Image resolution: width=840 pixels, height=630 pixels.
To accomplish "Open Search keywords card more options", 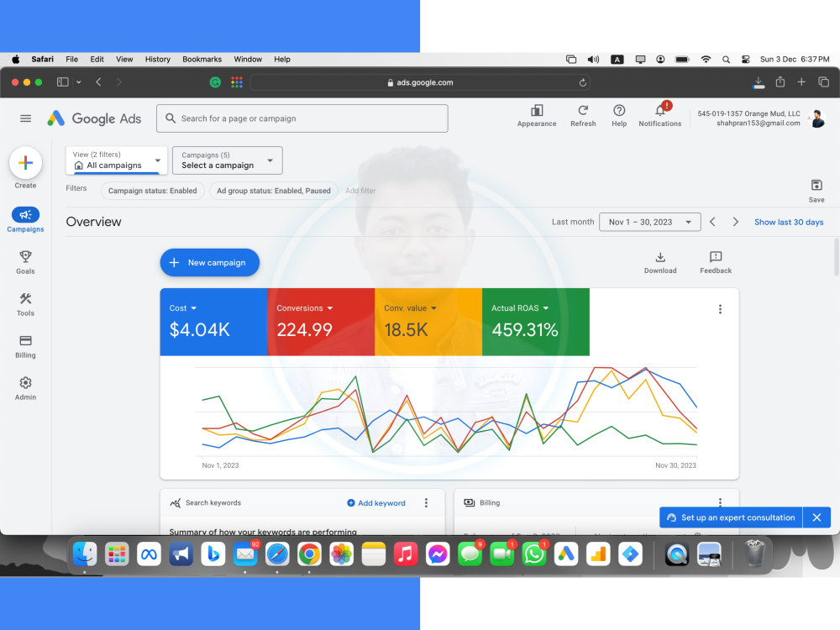I will 426,502.
